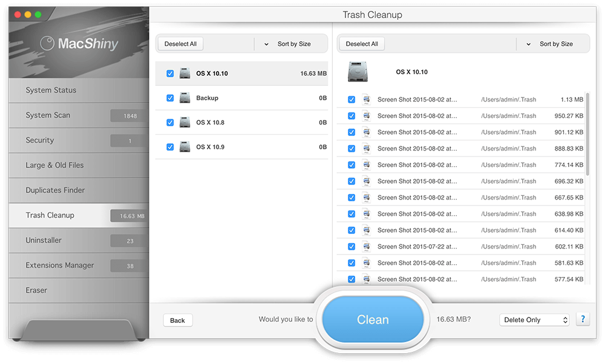Open Large & Old Files section
This screenshot has height=364, width=605.
79,166
